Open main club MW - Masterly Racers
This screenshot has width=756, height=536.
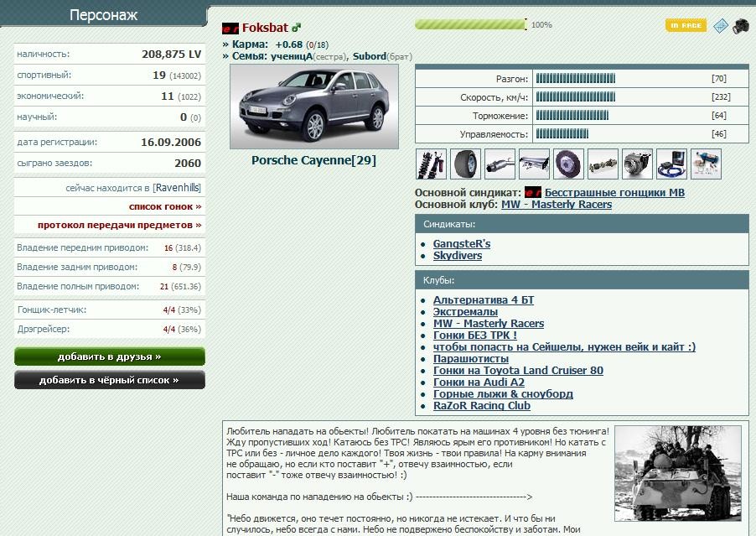tap(557, 205)
